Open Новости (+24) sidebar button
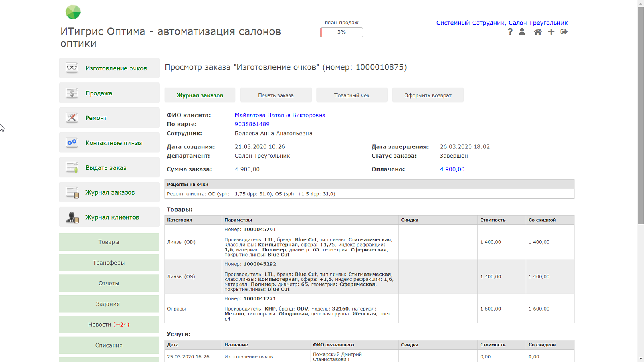 click(109, 324)
